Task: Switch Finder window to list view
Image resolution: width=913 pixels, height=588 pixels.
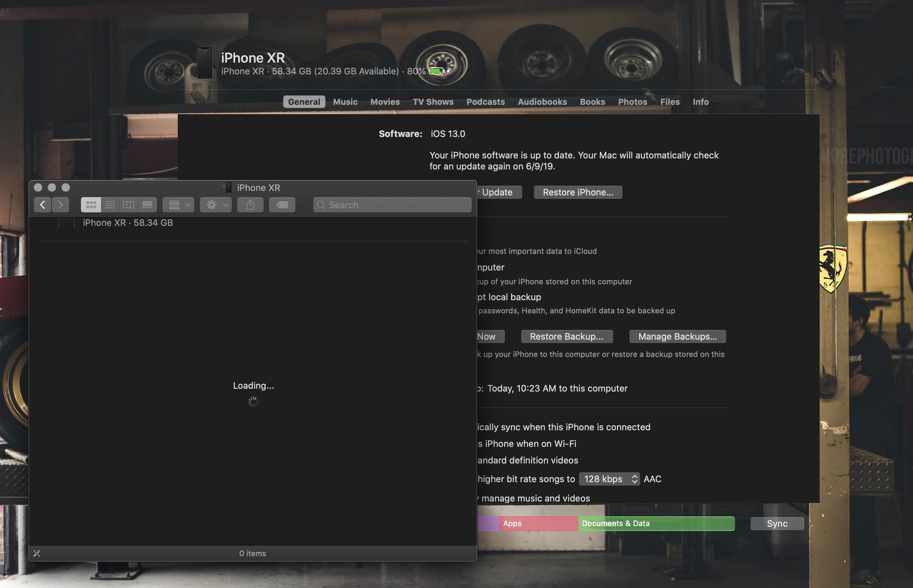Action: (x=110, y=205)
